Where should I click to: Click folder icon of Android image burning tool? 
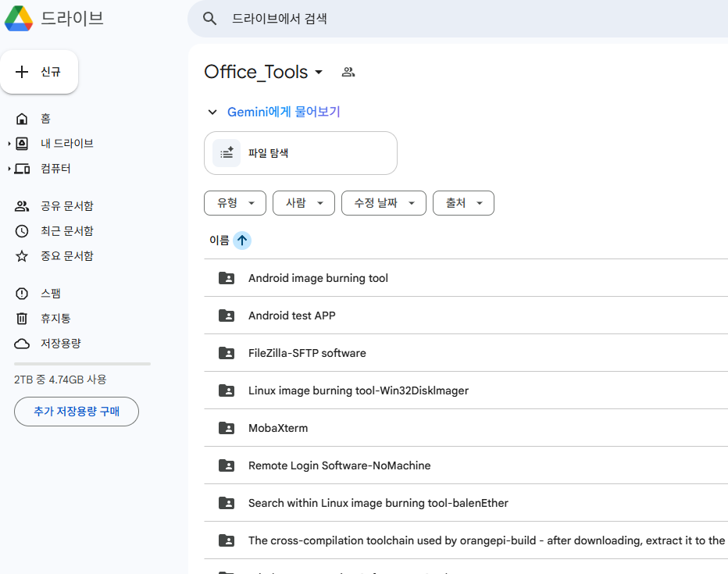point(227,278)
